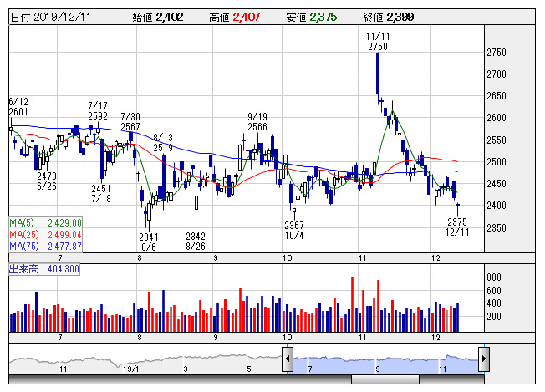Click the 終値 2,399 closing price

tap(388, 17)
